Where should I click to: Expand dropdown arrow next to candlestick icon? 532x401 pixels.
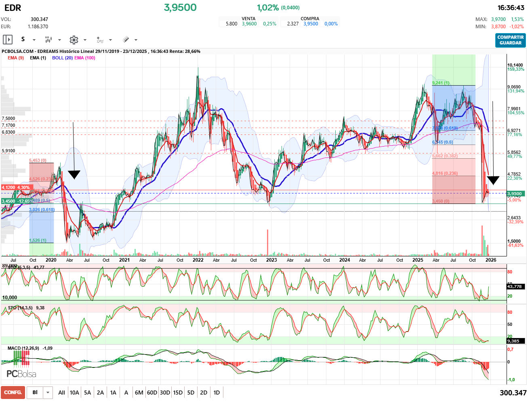pyautogui.click(x=59, y=40)
